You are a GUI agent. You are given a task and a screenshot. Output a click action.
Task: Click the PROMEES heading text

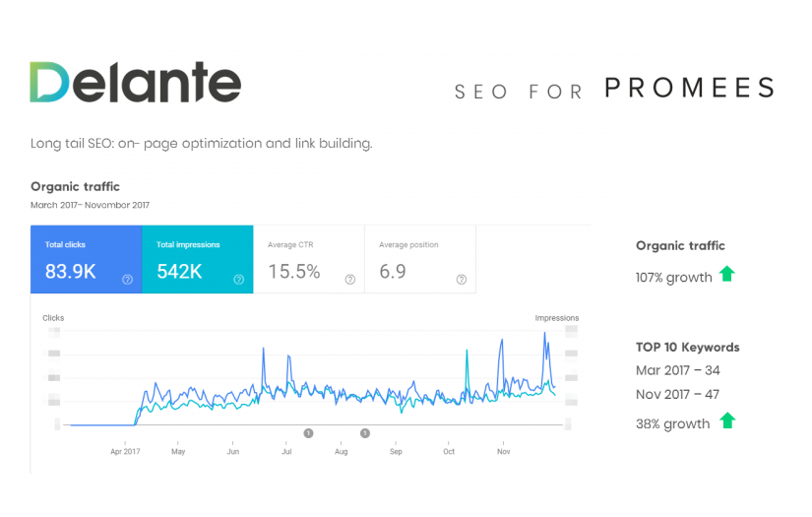click(x=690, y=87)
